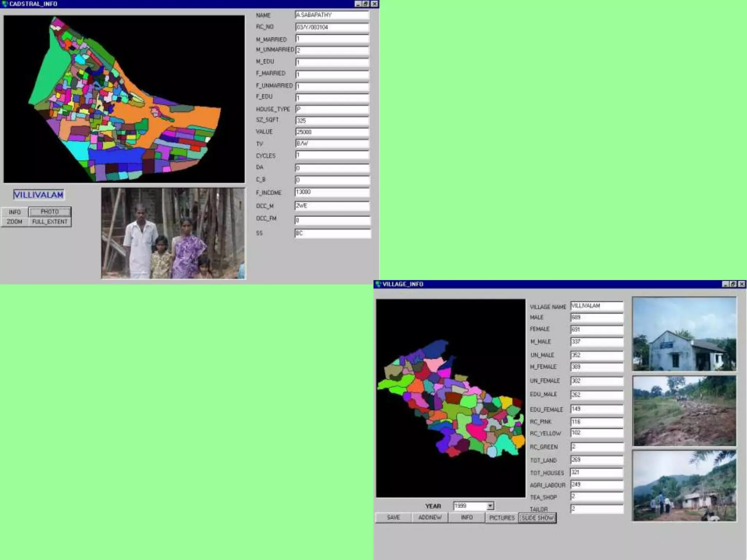
Task: Click the VILLAGE_INFO window title icon
Action: [378, 284]
